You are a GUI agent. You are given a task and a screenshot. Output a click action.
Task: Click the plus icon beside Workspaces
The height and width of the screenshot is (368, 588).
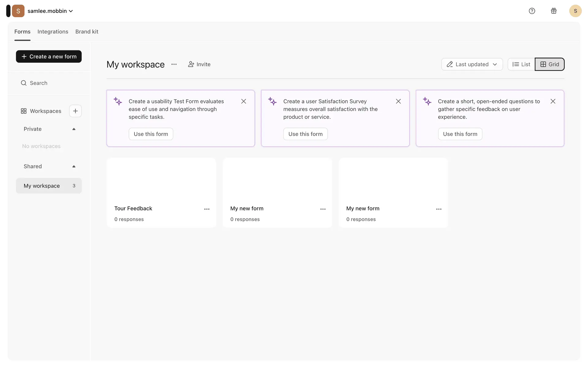point(75,111)
